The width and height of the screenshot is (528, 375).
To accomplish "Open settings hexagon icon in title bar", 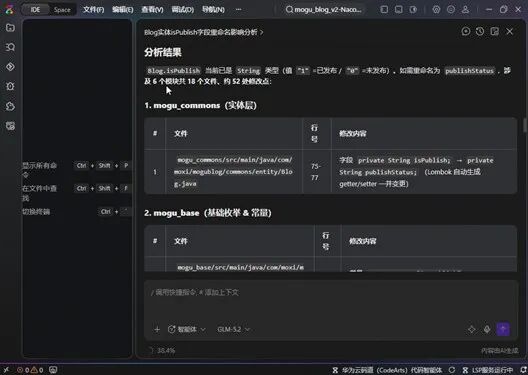I will [436, 10].
